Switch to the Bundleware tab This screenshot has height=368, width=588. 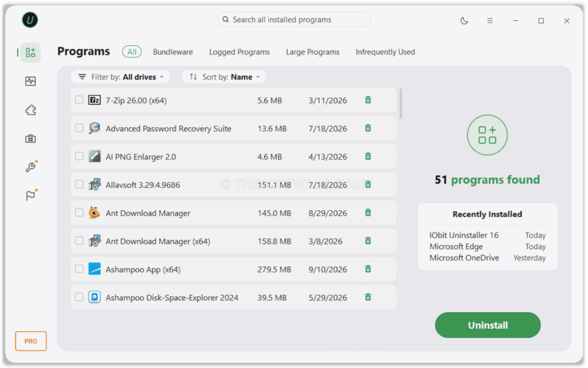point(173,52)
